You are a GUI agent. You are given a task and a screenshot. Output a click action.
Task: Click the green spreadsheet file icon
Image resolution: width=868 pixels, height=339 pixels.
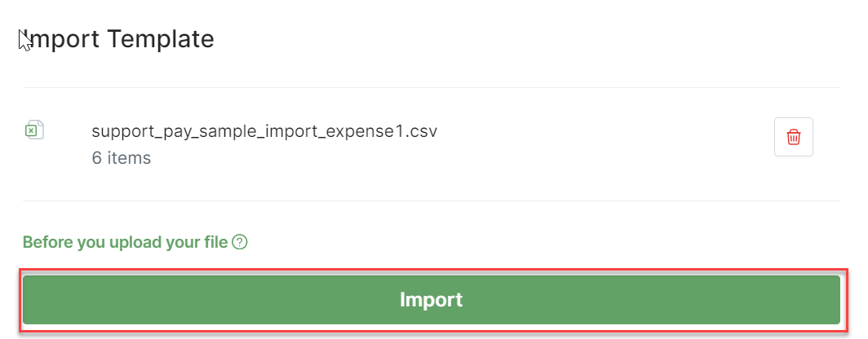[33, 130]
